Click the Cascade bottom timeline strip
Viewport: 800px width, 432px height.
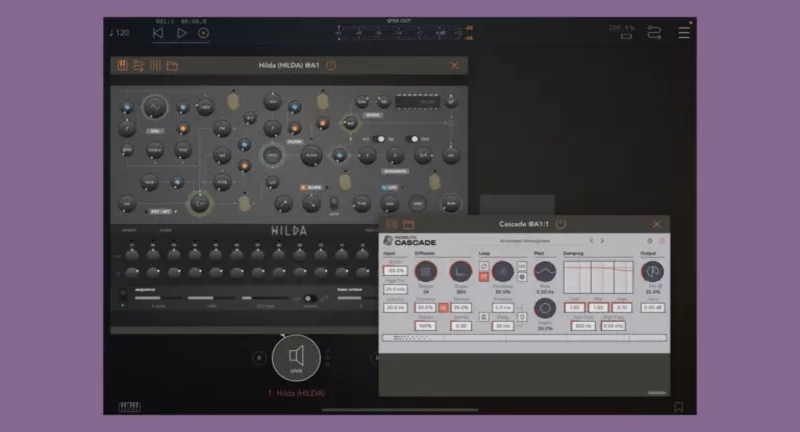click(524, 338)
